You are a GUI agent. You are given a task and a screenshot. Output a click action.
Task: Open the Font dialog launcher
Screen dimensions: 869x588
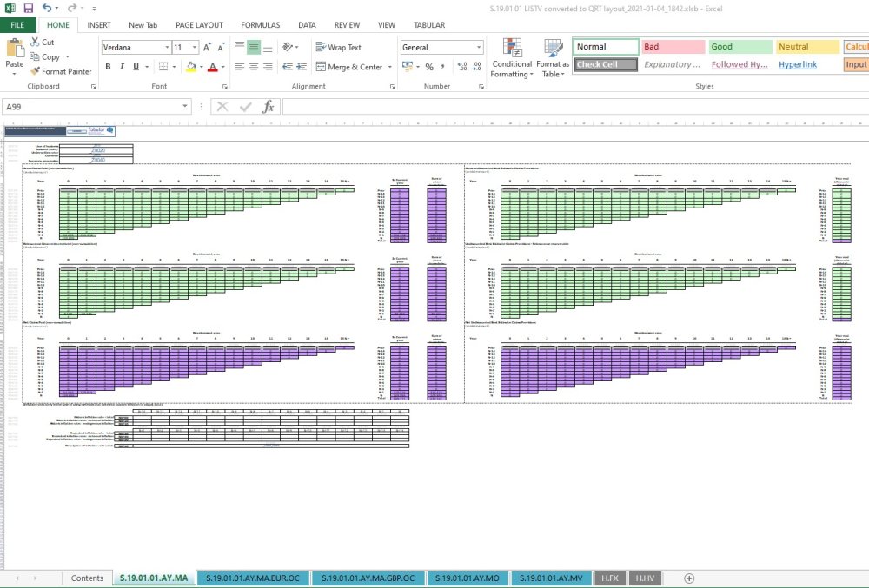[x=224, y=87]
